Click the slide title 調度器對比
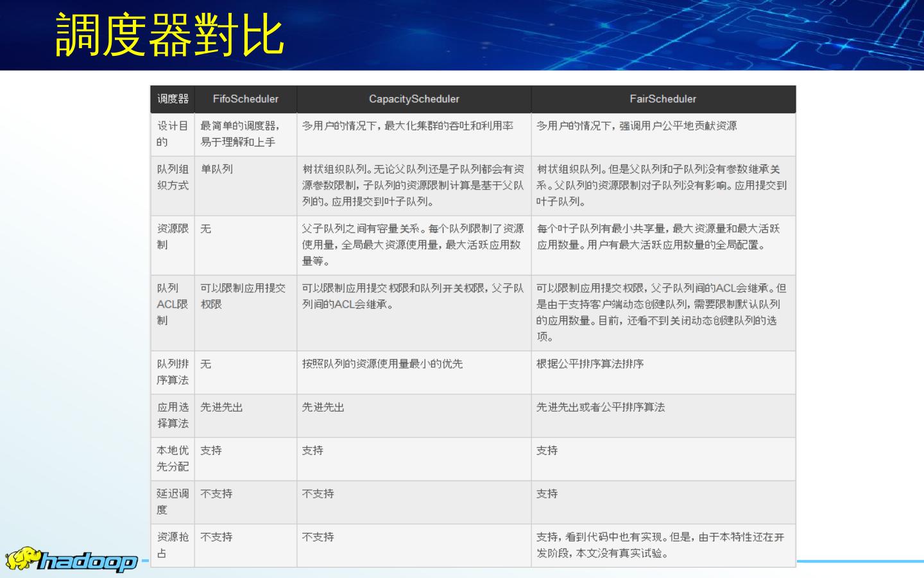The width and height of the screenshot is (924, 578). tap(170, 35)
